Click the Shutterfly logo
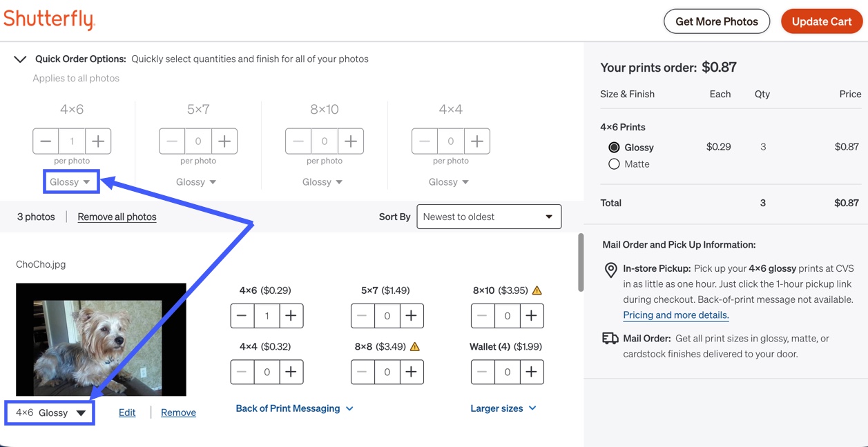 pyautogui.click(x=49, y=19)
